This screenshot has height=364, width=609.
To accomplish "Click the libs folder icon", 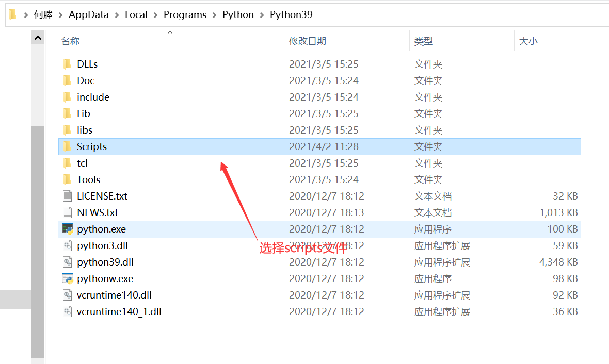I will (67, 129).
